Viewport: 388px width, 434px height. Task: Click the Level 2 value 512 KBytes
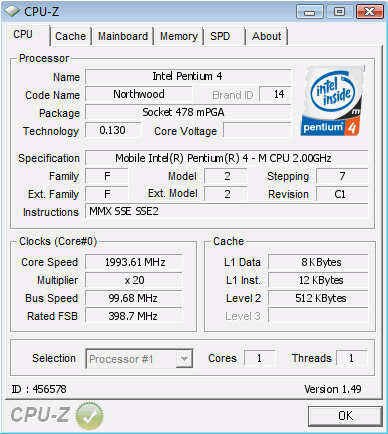(318, 298)
